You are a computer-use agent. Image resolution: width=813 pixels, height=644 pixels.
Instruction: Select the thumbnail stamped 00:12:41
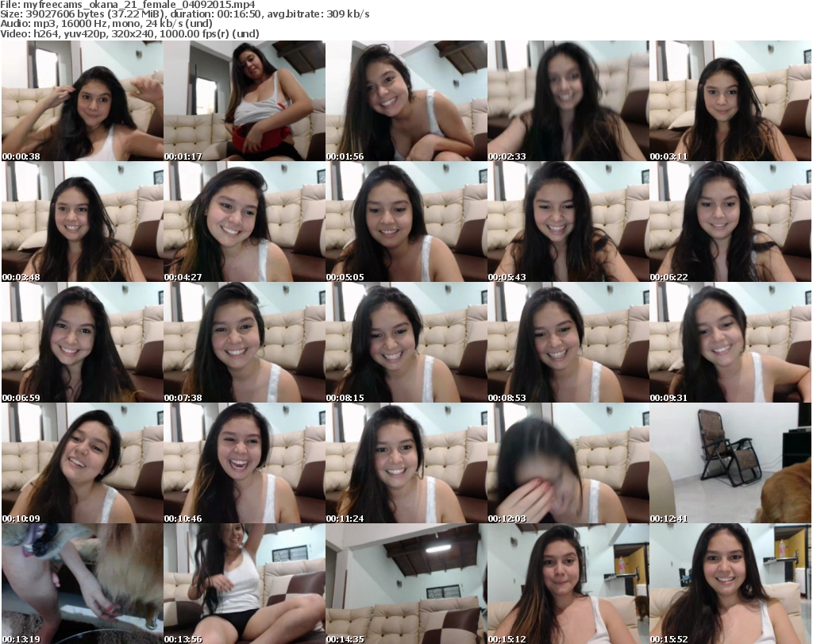pos(730,463)
